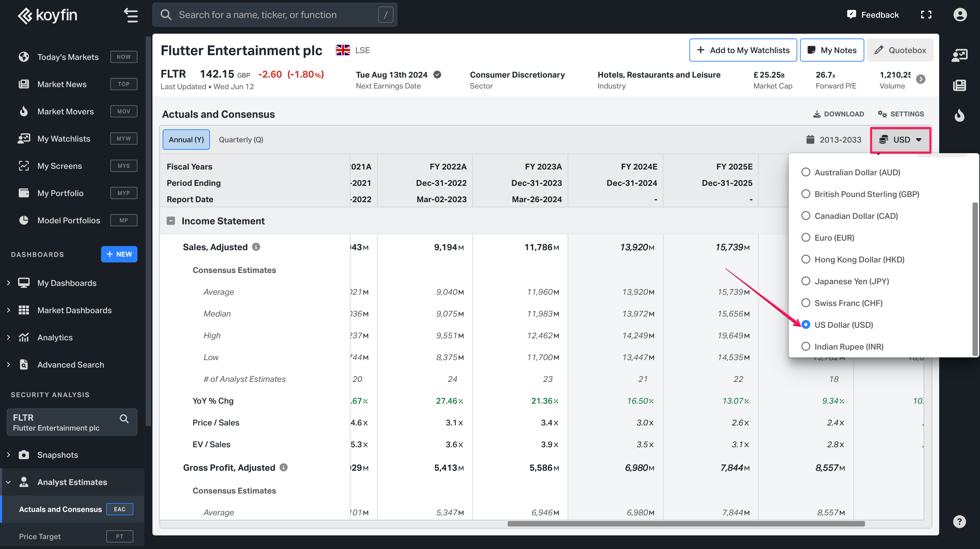Collapse the sidebar menu icon

[131, 15]
